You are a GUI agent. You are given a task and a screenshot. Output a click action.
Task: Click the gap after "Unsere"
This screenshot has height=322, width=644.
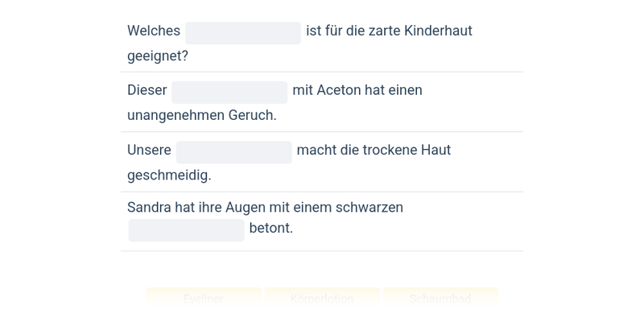tap(233, 152)
